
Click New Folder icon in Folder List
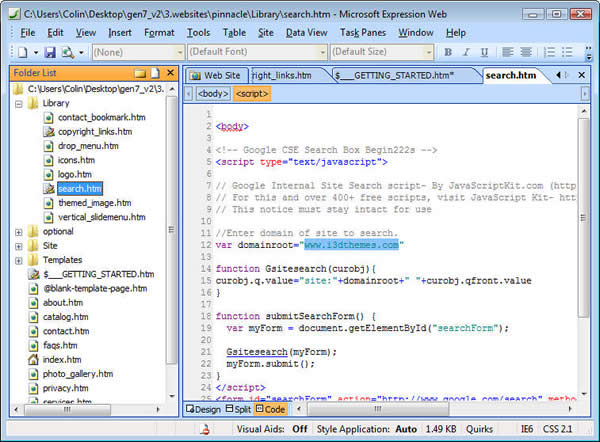(x=140, y=73)
